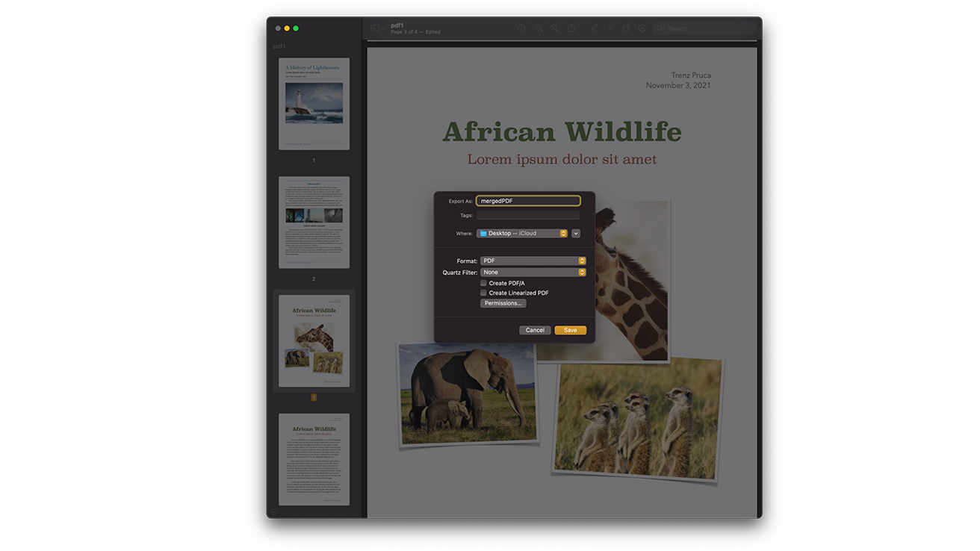Select the Highlight pen tool
This screenshot has width=980, height=551.
click(595, 28)
